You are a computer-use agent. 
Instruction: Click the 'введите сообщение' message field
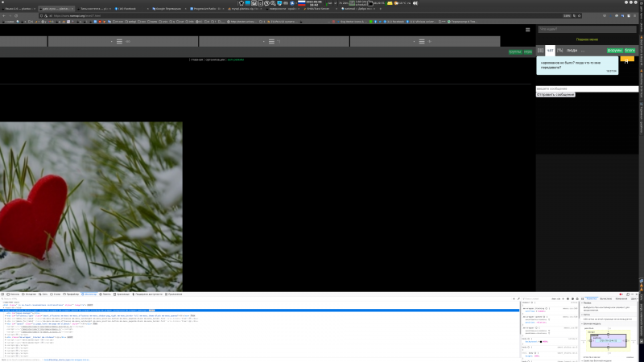(x=587, y=88)
